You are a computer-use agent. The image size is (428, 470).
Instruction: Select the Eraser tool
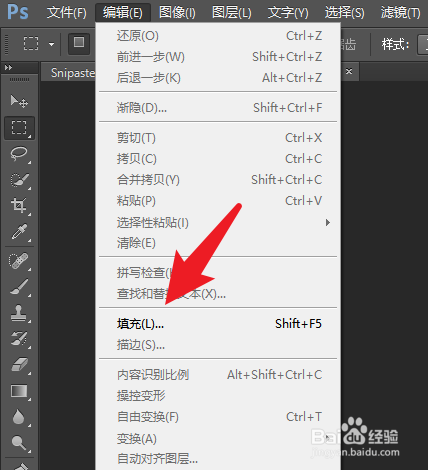click(19, 364)
